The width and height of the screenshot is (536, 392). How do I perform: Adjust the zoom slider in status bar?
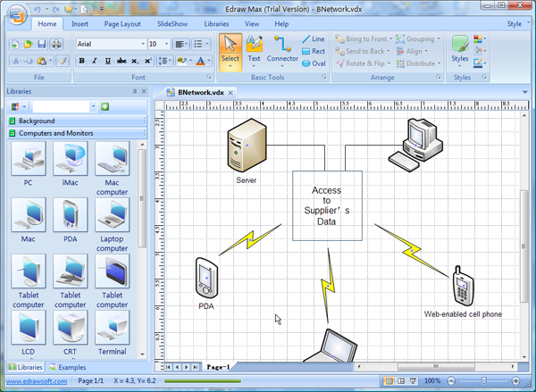click(x=483, y=381)
